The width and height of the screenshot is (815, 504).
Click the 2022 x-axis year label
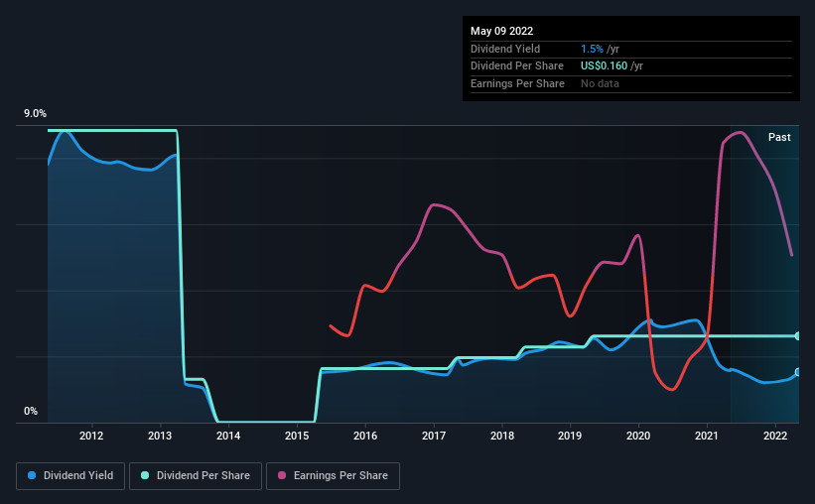[x=775, y=436]
